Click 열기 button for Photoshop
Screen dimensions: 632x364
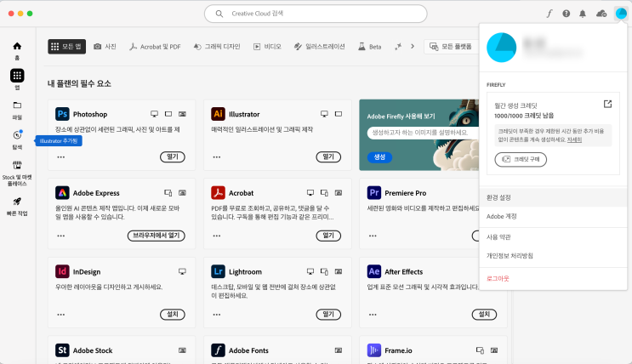click(x=173, y=156)
